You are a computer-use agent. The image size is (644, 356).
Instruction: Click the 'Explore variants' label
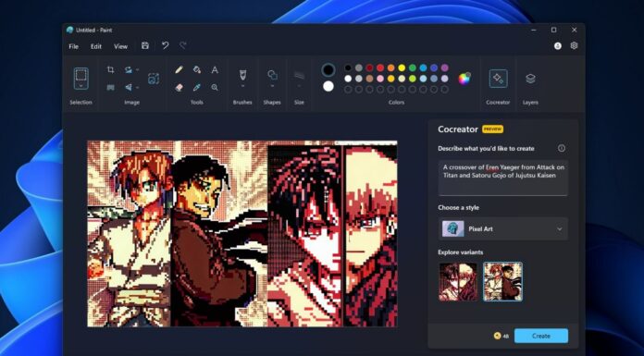(x=461, y=252)
